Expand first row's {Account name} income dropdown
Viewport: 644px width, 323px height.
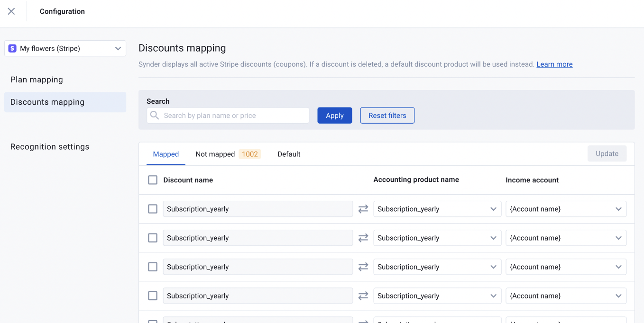[x=566, y=209]
